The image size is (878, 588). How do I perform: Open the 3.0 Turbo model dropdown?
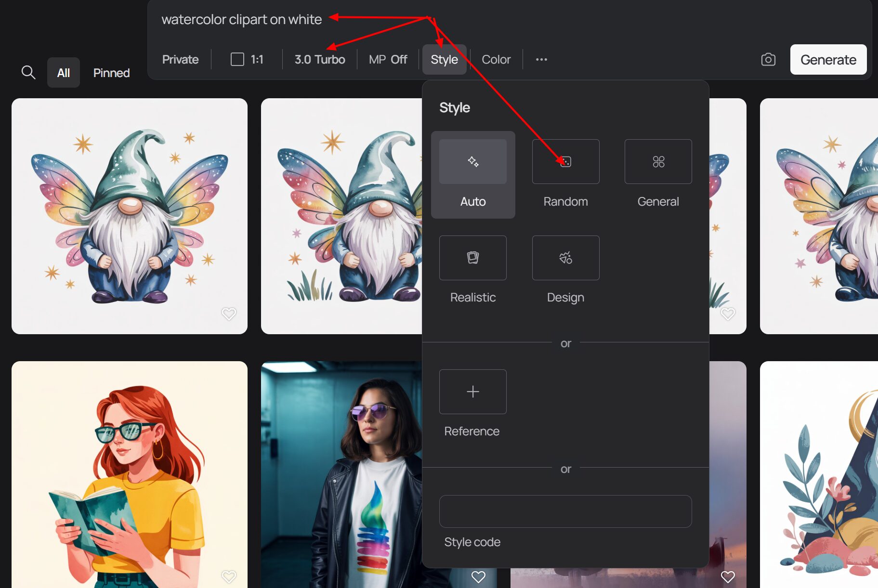[x=320, y=60]
